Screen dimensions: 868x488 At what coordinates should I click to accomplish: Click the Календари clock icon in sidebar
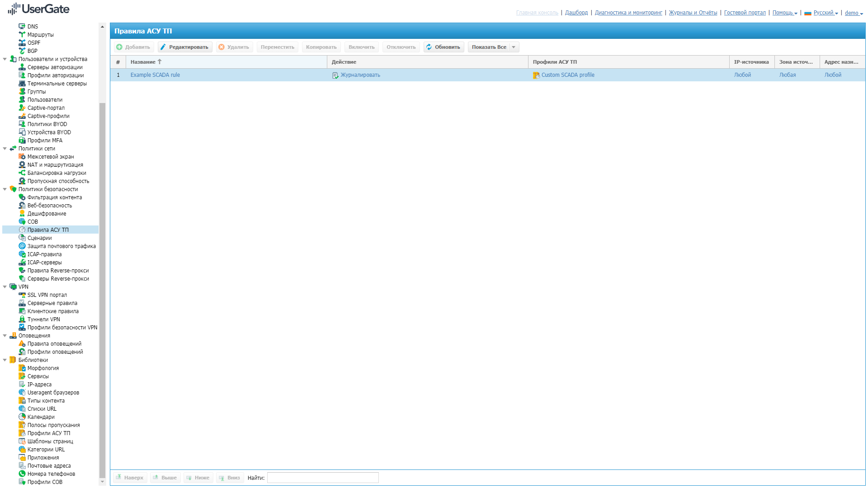[x=22, y=417]
